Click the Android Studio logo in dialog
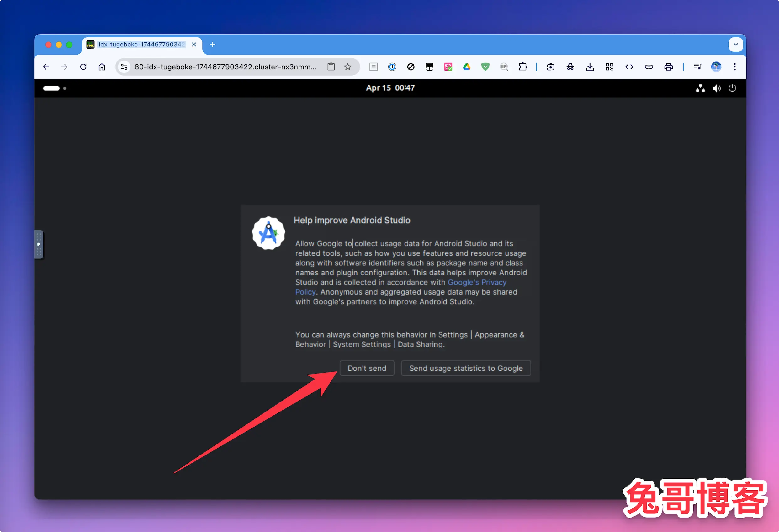 268,233
